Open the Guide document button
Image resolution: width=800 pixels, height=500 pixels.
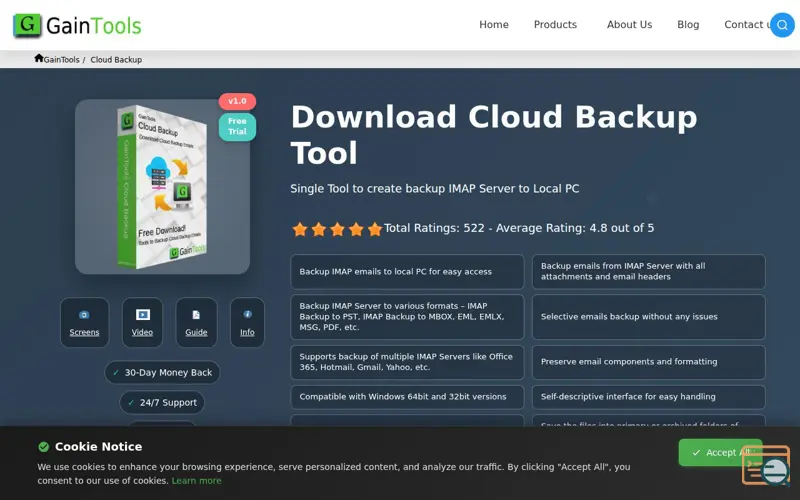click(x=196, y=322)
